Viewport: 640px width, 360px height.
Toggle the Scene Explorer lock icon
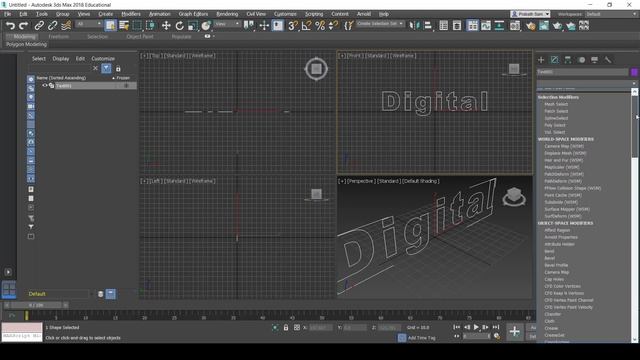118,69
